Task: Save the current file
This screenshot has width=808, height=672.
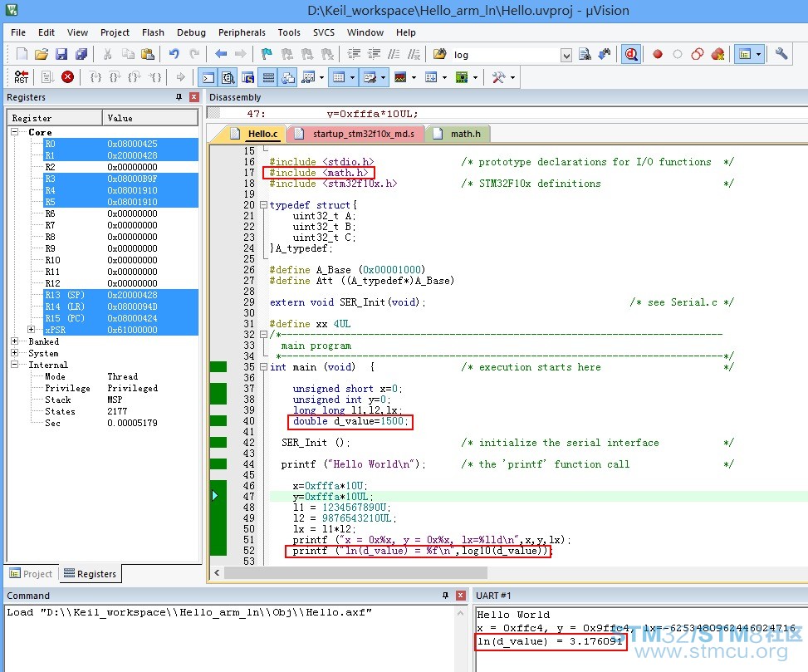Action: [61, 55]
